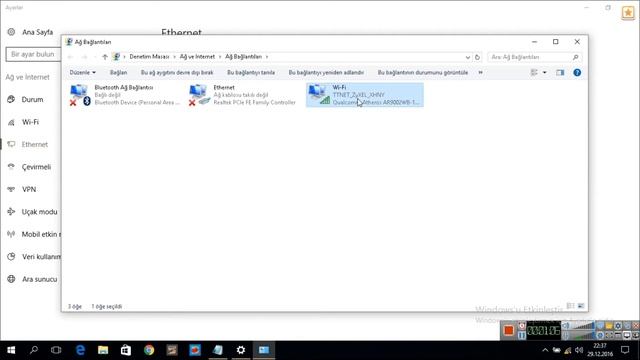Click Bu bağlantının durumunu görüntüle
The width and height of the screenshot is (640, 360).
[423, 73]
